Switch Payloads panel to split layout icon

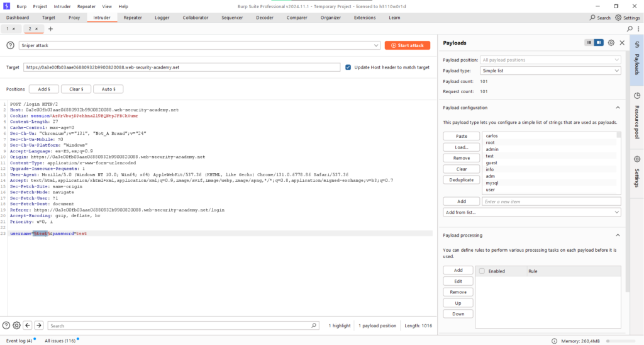(x=599, y=43)
